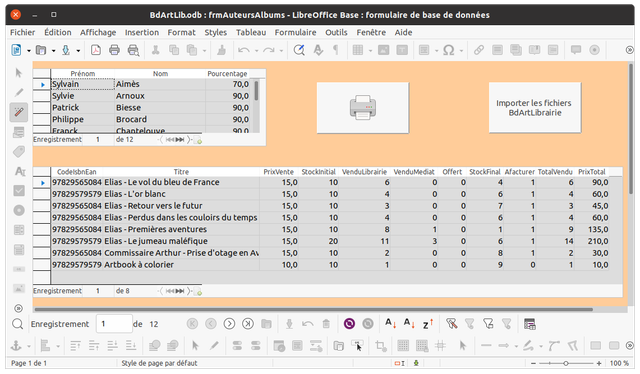
Task: Click the Sort dialog icon
Action: coord(390,324)
